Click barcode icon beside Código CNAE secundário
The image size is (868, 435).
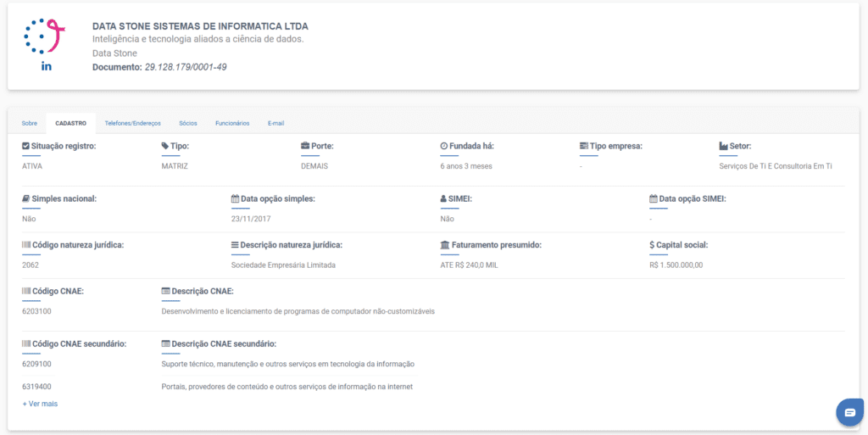point(26,343)
